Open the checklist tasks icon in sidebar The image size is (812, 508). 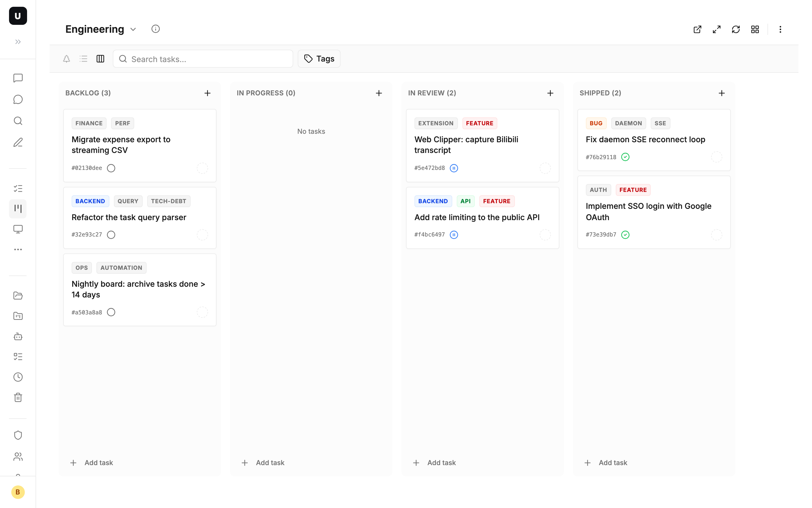(18, 189)
